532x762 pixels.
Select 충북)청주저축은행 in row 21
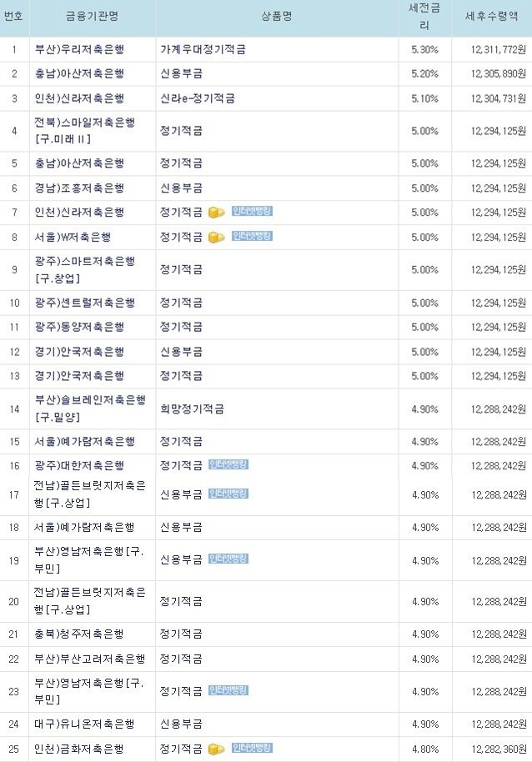click(x=79, y=634)
